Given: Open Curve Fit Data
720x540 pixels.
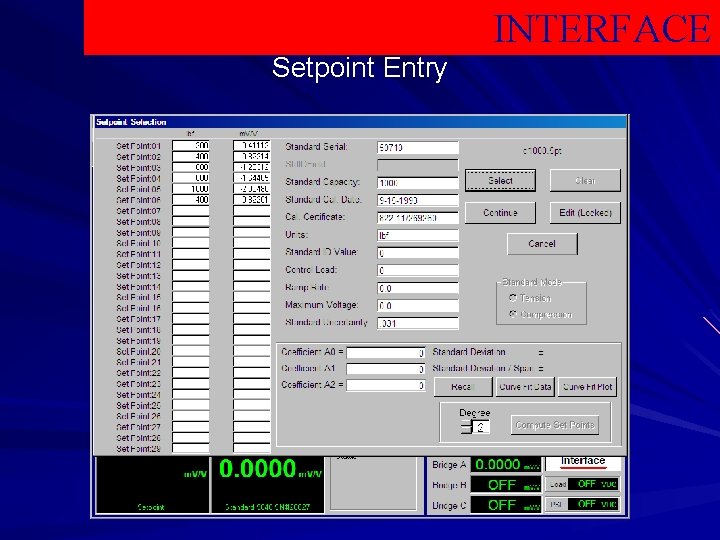Looking at the screenshot, I should [525, 387].
